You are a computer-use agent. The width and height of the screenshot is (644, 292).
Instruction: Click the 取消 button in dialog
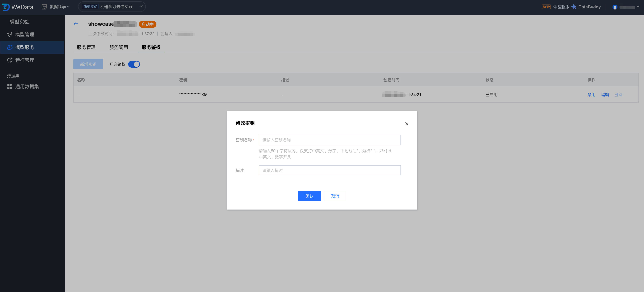(335, 196)
